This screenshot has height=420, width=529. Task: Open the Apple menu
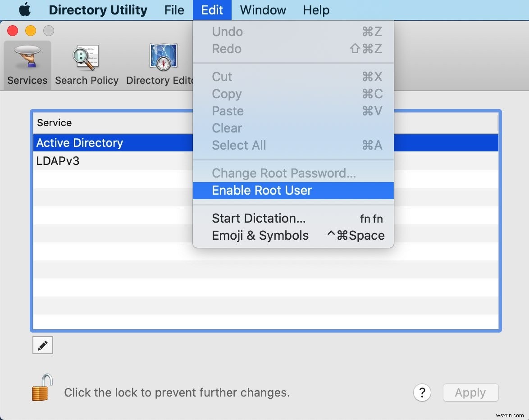25,10
